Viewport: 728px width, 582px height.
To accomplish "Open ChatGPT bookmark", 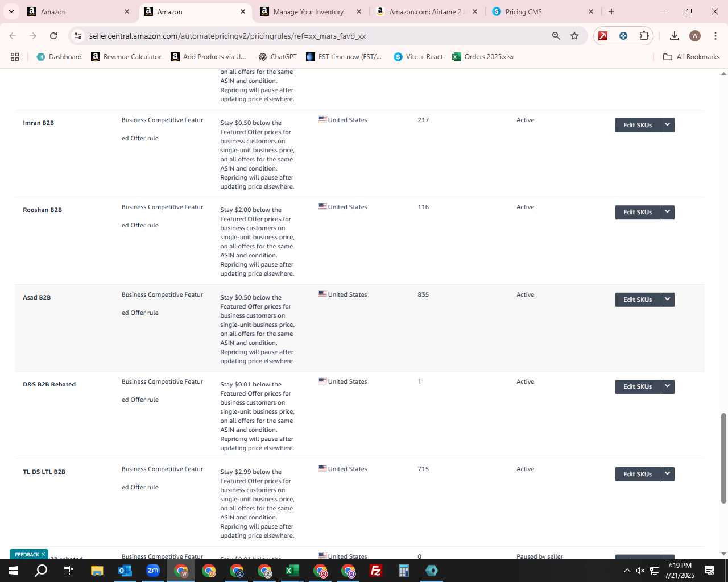I will click(278, 57).
